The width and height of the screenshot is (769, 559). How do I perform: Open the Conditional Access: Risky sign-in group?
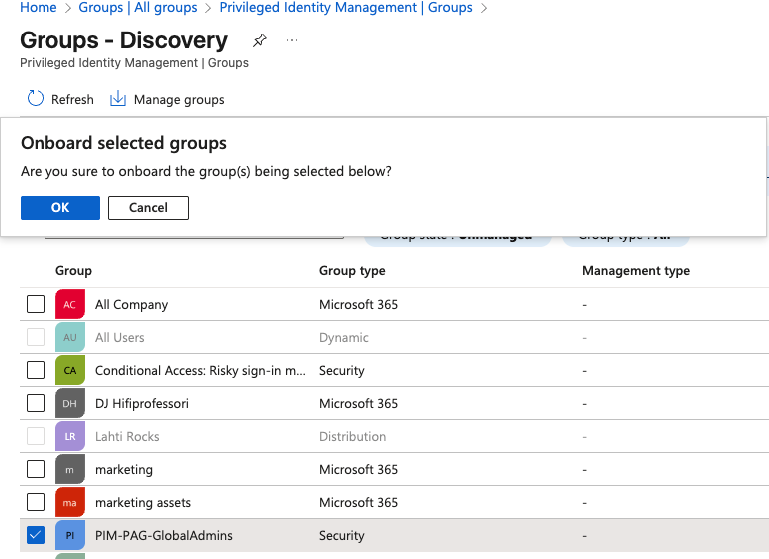(x=200, y=371)
